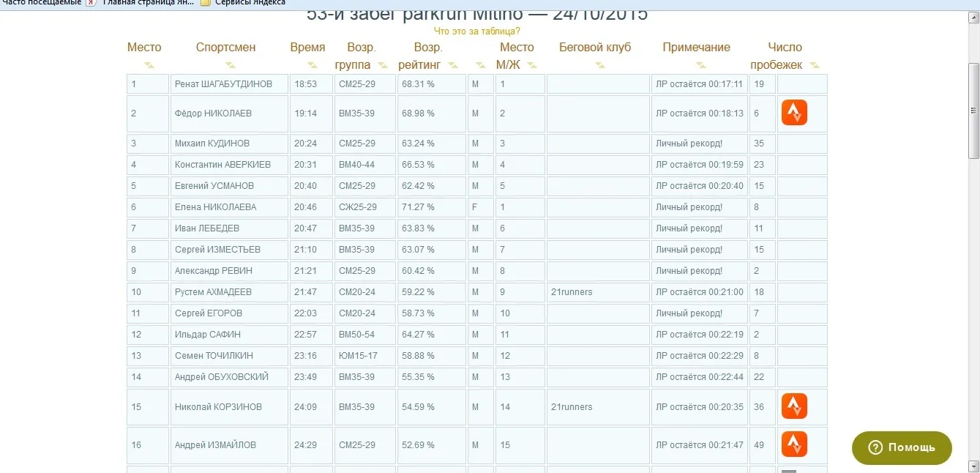Viewport: 980px width, 473px height.
Task: Sort by Возр. группа sort icon
Action: click(x=381, y=65)
